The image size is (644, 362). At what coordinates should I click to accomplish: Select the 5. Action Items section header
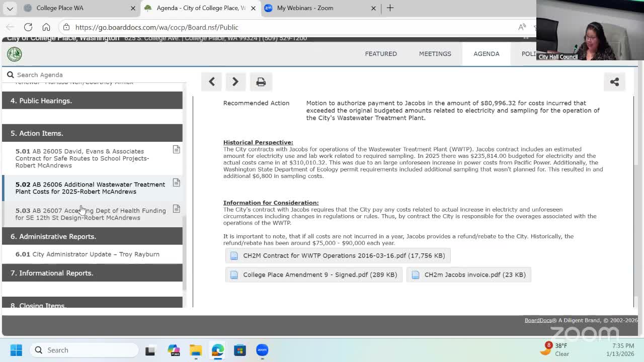coord(93,133)
